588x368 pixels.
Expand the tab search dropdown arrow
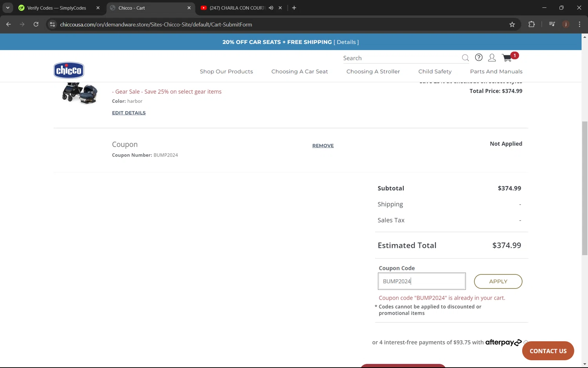[7, 8]
